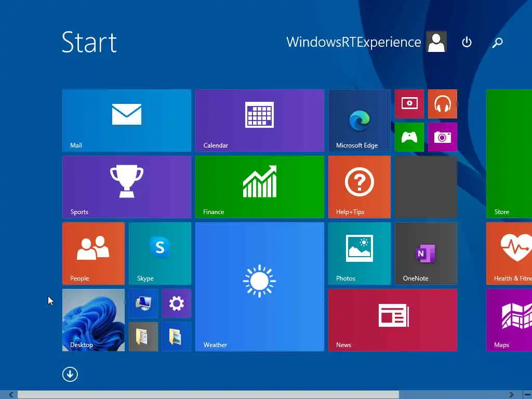This screenshot has width=532, height=399.
Task: Open the Video tile
Action: [x=409, y=104]
